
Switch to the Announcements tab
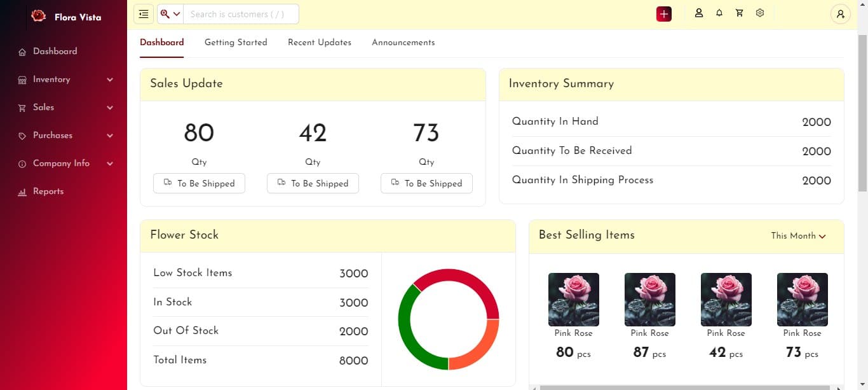tap(403, 43)
